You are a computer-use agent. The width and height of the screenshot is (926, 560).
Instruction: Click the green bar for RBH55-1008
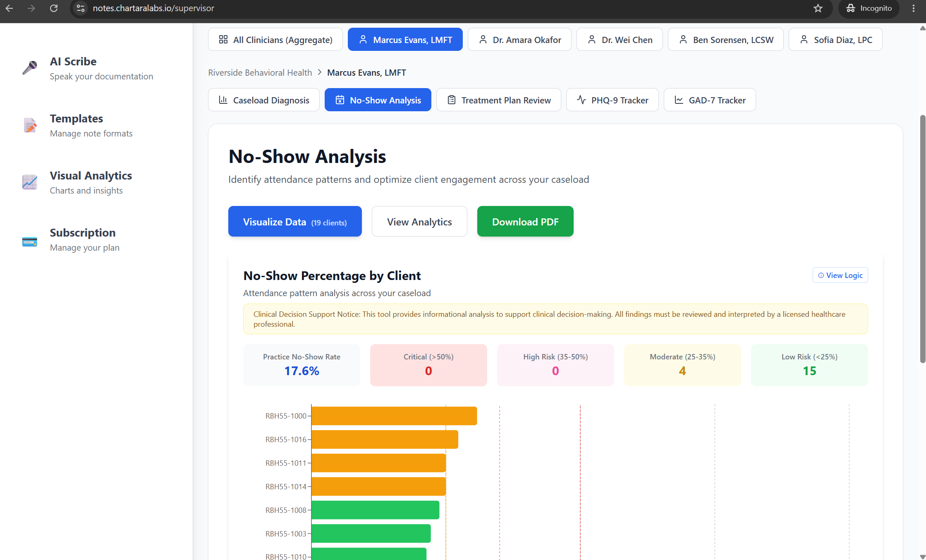coord(376,510)
